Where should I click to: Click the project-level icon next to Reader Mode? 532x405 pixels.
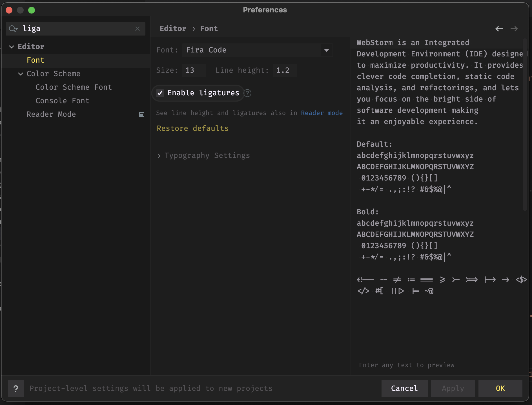click(142, 115)
